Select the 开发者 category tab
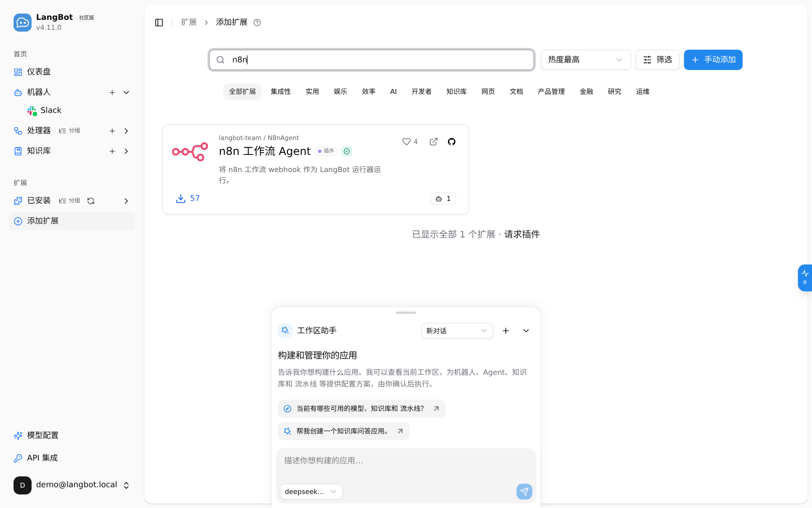 point(421,92)
